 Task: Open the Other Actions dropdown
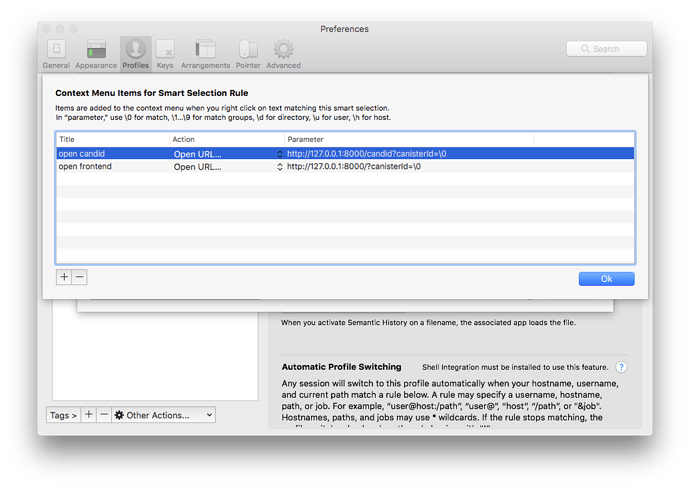[164, 415]
